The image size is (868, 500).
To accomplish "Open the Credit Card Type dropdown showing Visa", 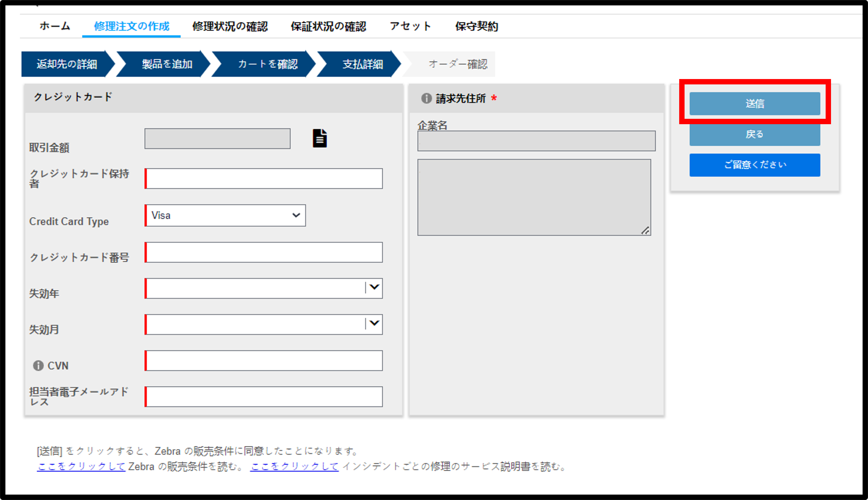I will [225, 215].
